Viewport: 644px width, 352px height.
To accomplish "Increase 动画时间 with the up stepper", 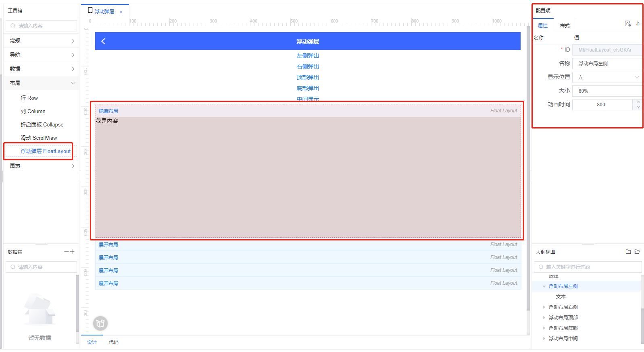I will pyautogui.click(x=638, y=102).
